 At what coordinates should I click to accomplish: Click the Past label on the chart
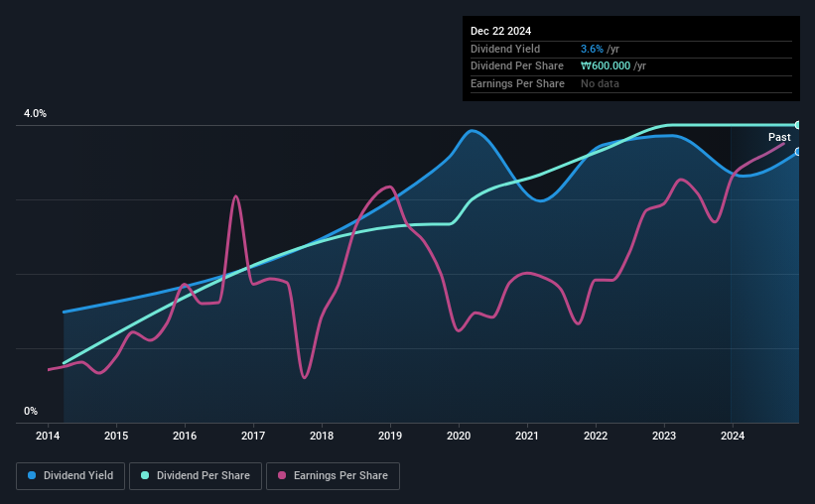coord(779,137)
